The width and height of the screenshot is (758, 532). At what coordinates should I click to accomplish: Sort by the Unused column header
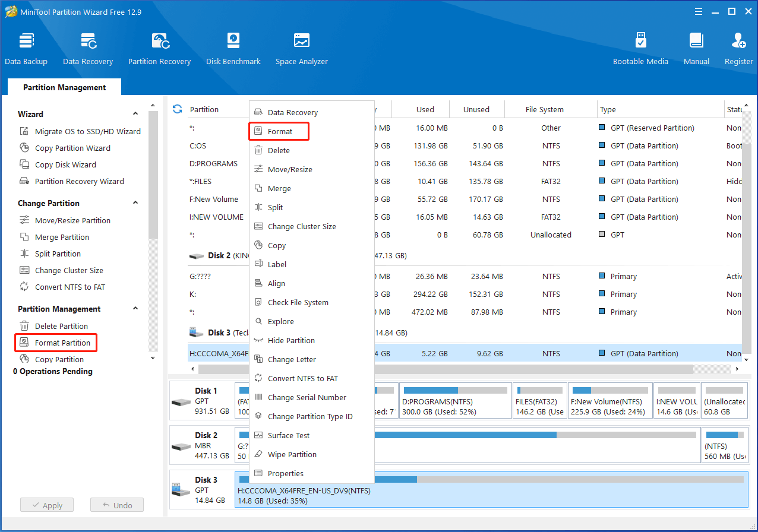click(x=476, y=109)
